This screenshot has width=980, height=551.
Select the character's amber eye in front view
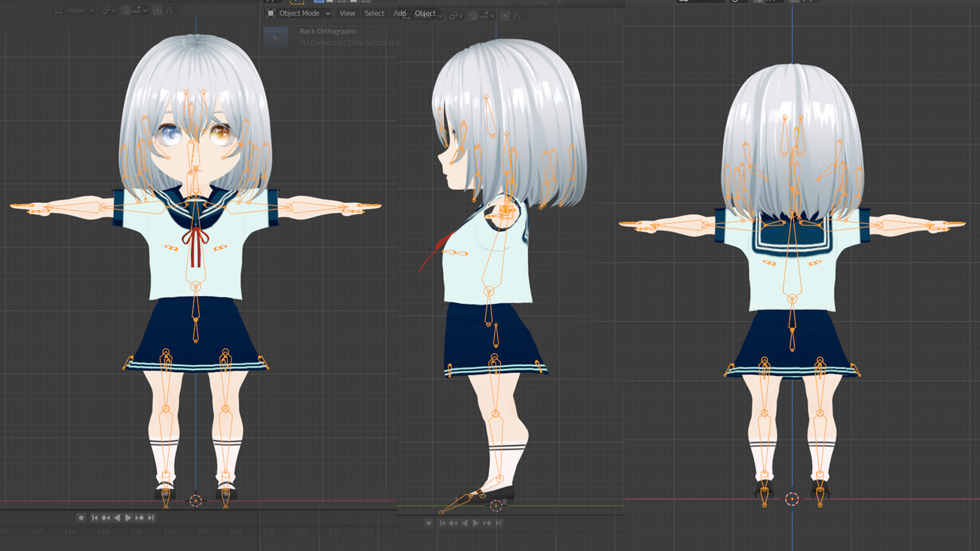pos(220,134)
